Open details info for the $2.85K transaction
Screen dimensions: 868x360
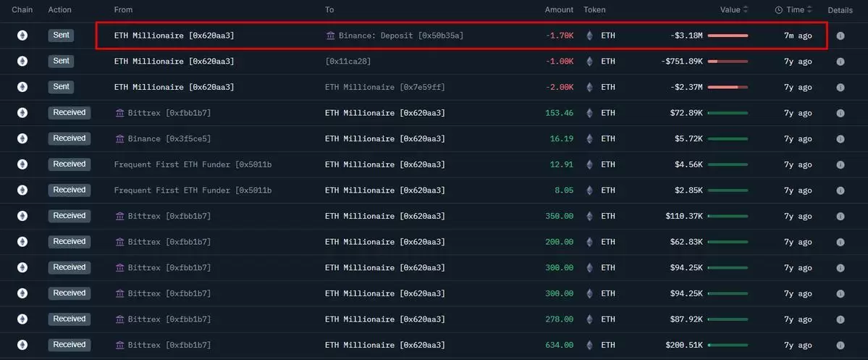[x=840, y=191]
